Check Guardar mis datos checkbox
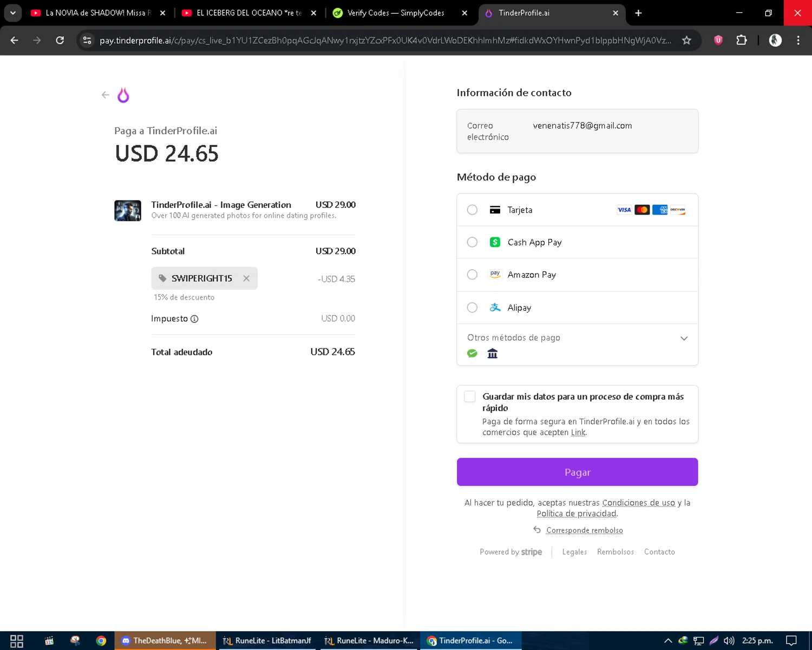Image resolution: width=812 pixels, height=650 pixels. tap(470, 396)
